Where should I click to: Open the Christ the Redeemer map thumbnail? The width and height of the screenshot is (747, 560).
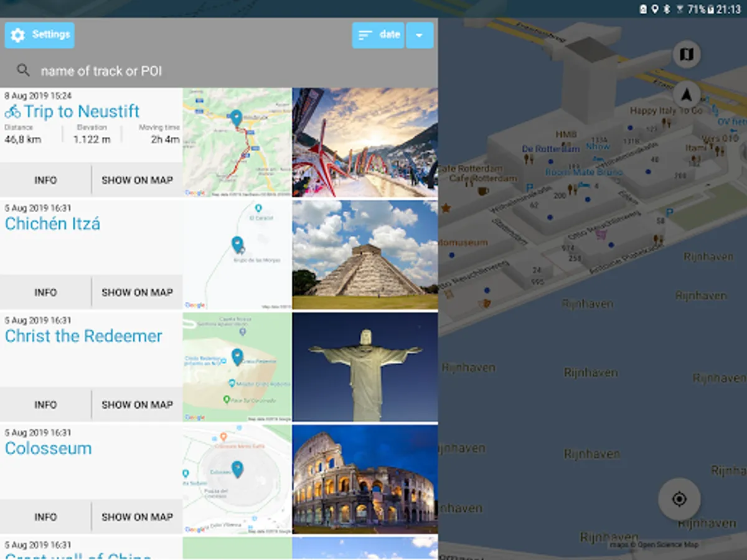(x=237, y=367)
